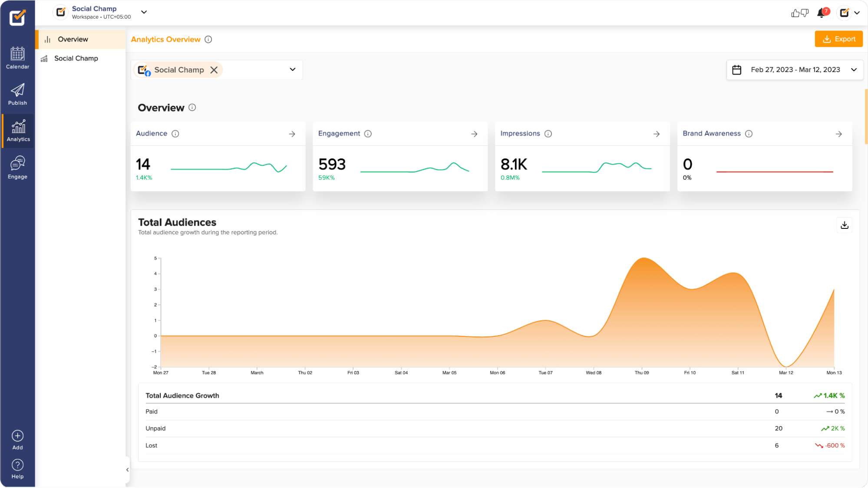This screenshot has height=488, width=868.
Task: Remove Social Champ filter tag
Action: pos(215,70)
